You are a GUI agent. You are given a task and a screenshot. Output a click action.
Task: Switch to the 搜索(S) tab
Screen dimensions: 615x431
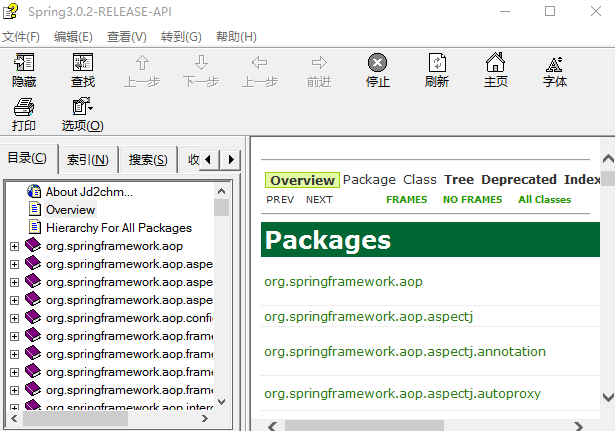click(148, 160)
